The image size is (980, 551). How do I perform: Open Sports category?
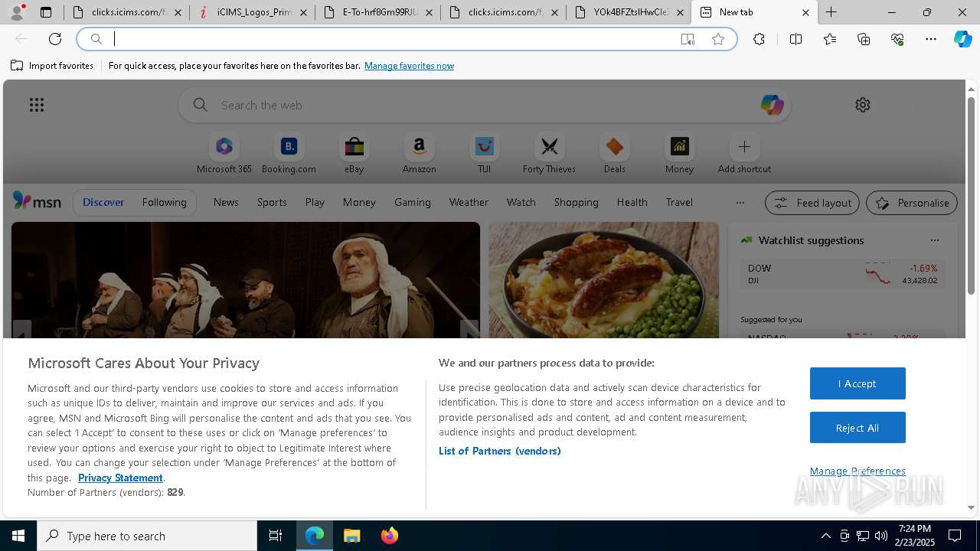pos(272,202)
